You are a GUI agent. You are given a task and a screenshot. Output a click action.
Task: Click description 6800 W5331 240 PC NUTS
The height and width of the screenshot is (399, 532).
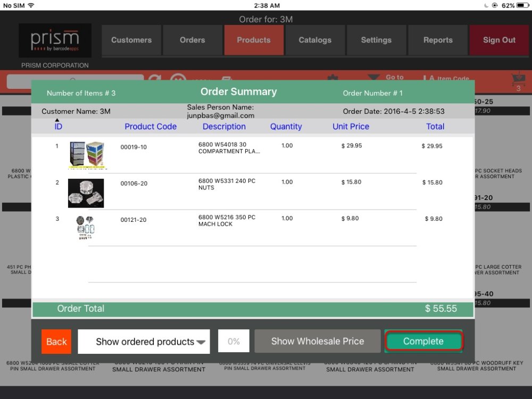[x=227, y=184]
